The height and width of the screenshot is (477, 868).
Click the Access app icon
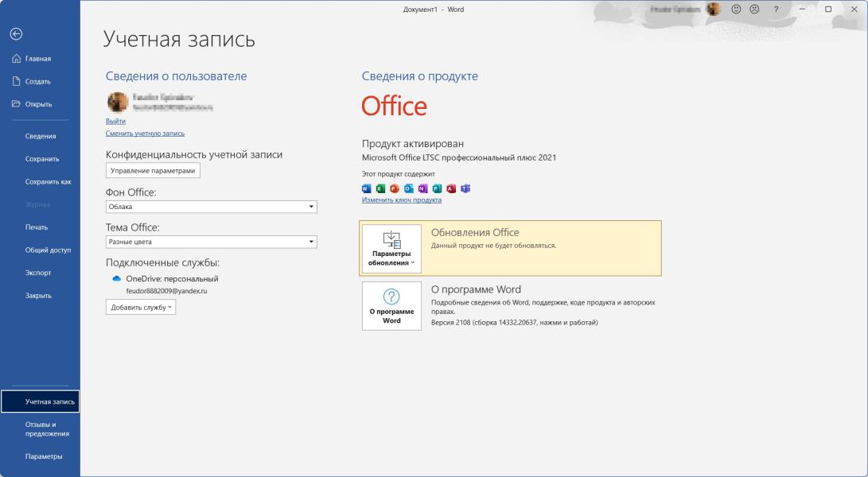pyautogui.click(x=451, y=188)
